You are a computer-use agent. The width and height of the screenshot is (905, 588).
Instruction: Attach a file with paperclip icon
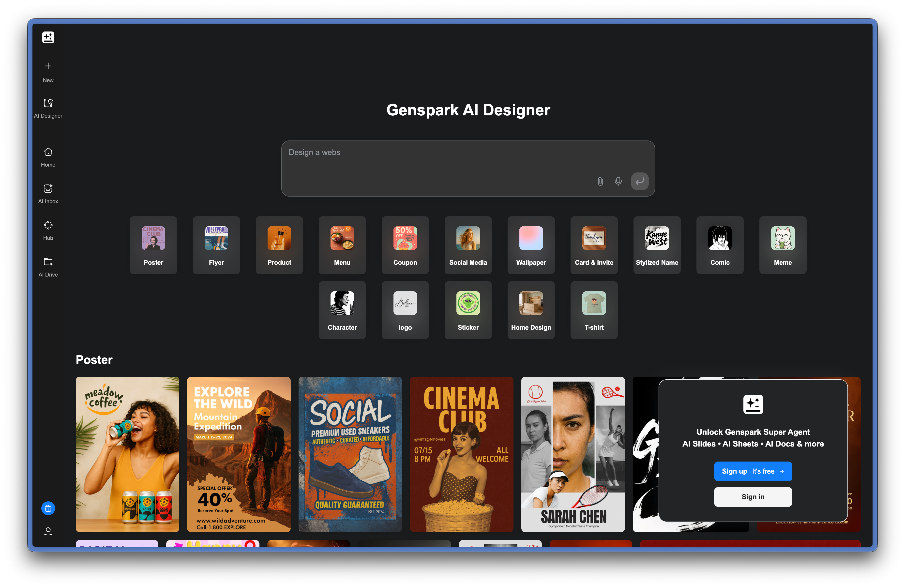(x=600, y=181)
